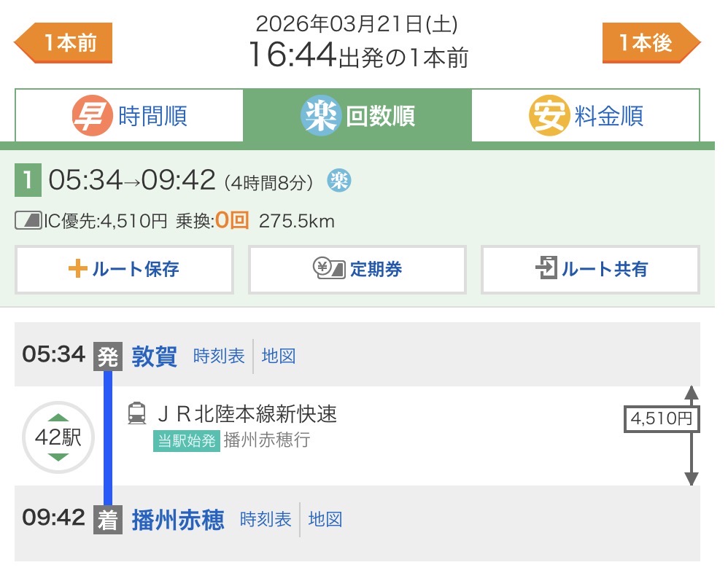This screenshot has height=573, width=728.
Task: Click the yellow 安 circle icon
Action: [548, 116]
